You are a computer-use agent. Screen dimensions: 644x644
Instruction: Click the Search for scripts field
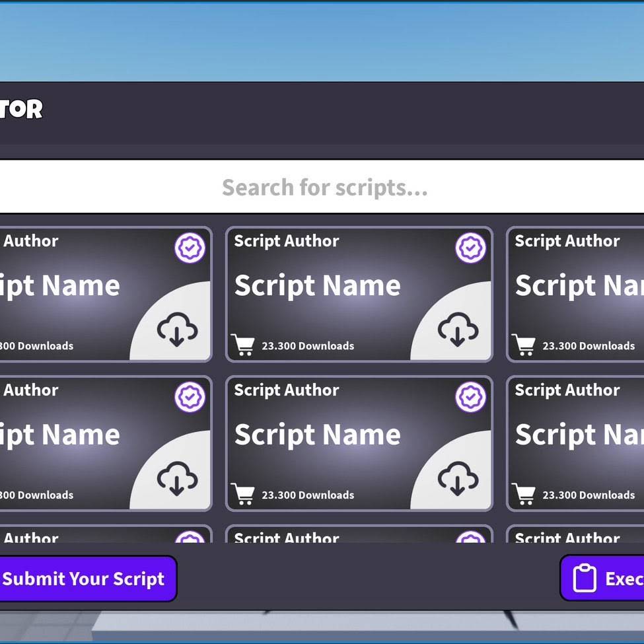pyautogui.click(x=324, y=188)
